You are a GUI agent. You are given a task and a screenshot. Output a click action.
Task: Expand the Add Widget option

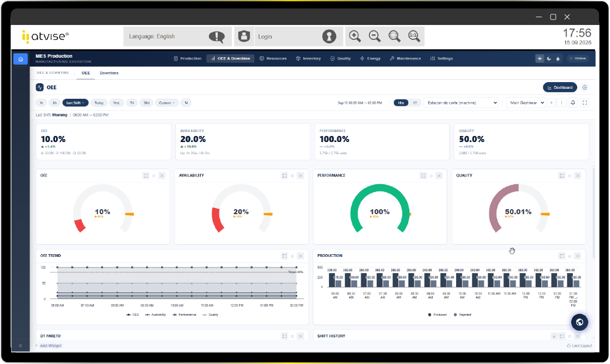[x=49, y=346]
